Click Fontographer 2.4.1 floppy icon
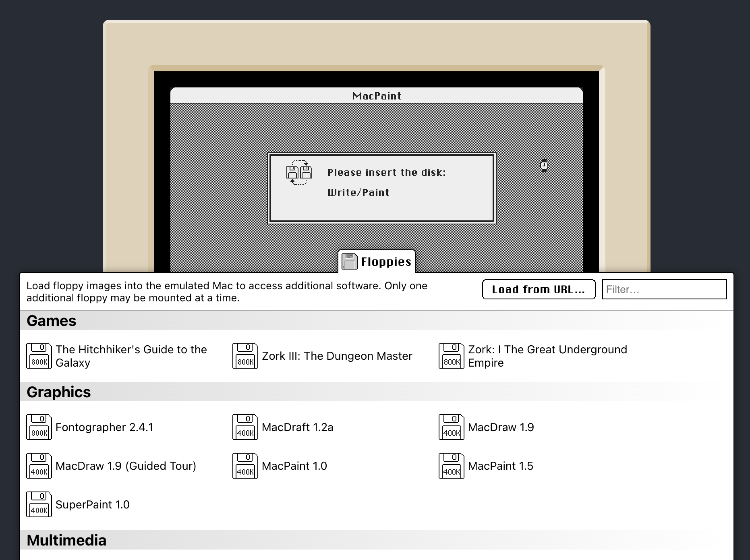 [39, 427]
